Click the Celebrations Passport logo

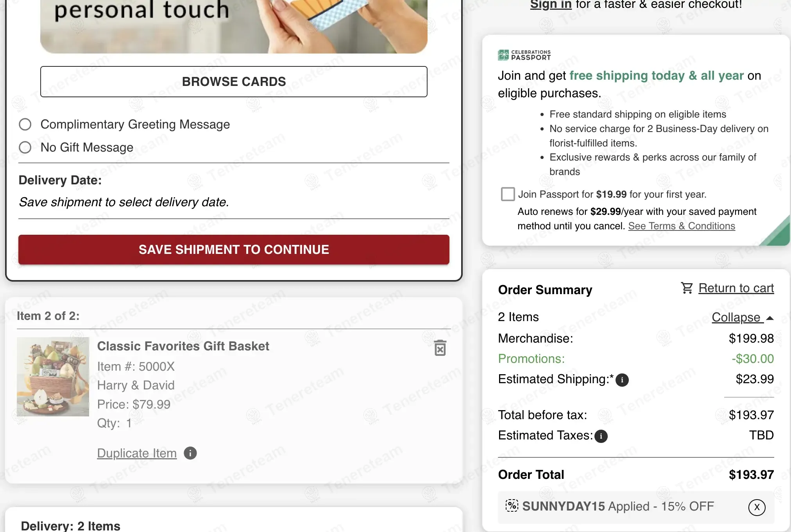[524, 55]
